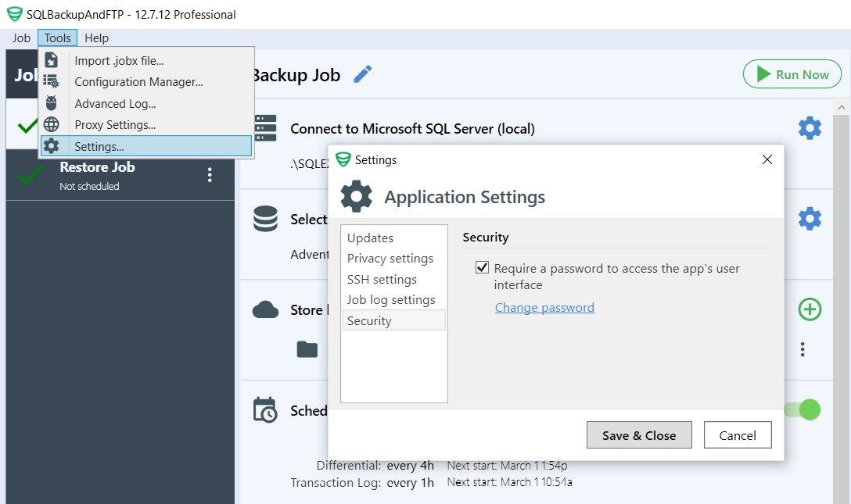
Task: Select Security in settings list
Action: pyautogui.click(x=393, y=320)
